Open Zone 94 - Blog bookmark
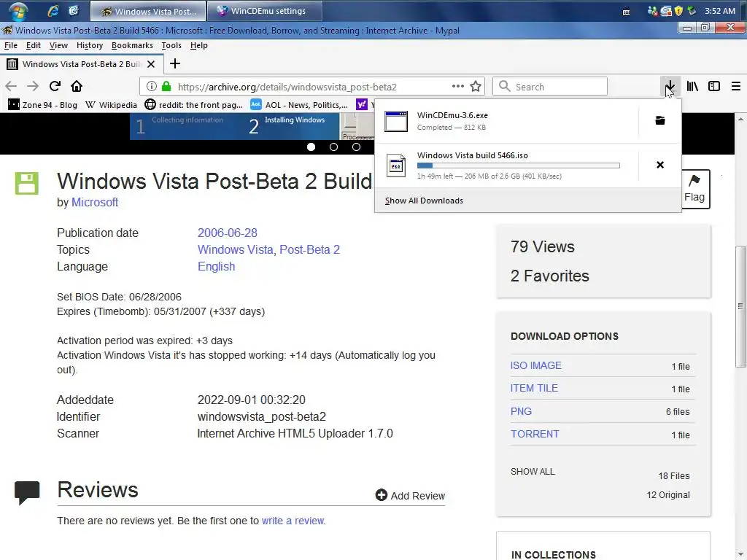747x560 pixels. coord(42,105)
